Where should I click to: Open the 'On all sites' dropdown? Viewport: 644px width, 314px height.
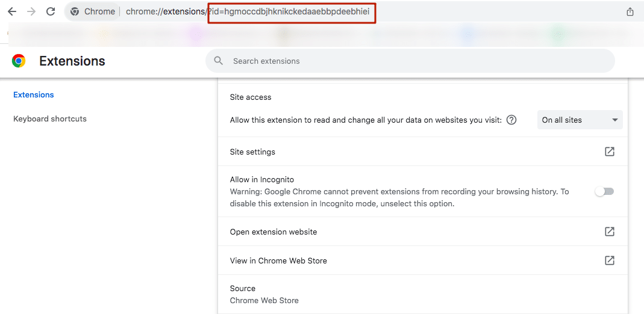pos(580,120)
